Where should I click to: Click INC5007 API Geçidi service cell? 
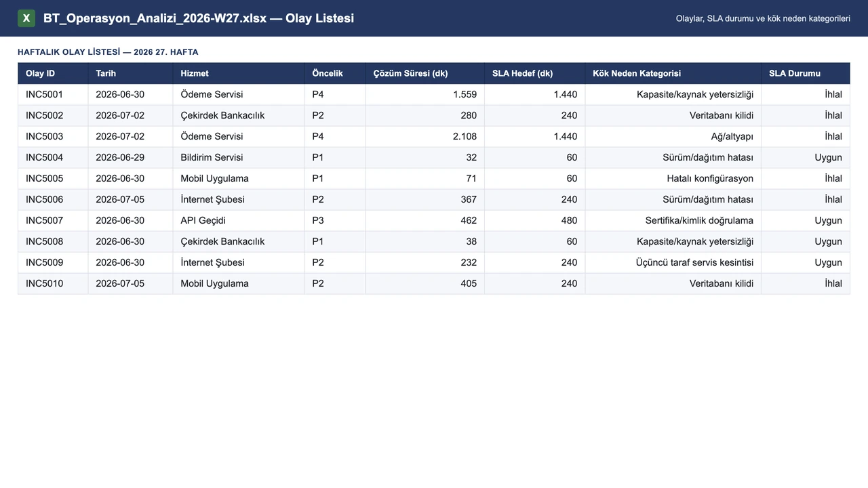[x=239, y=220]
